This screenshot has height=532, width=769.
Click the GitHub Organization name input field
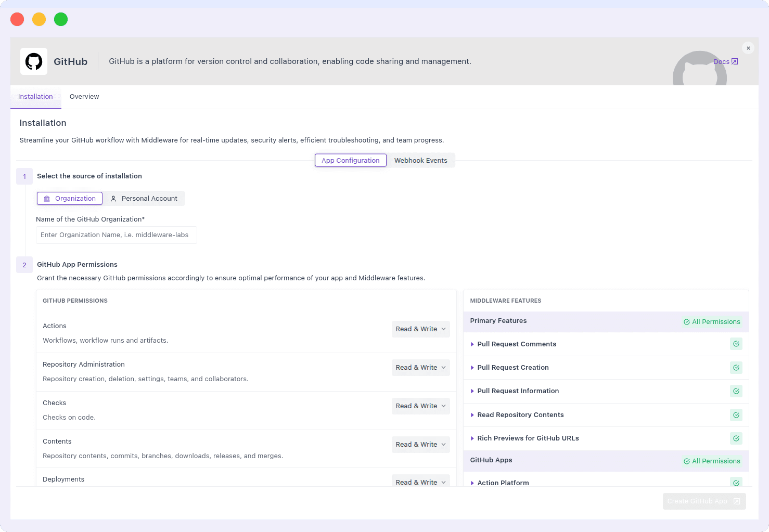(116, 235)
